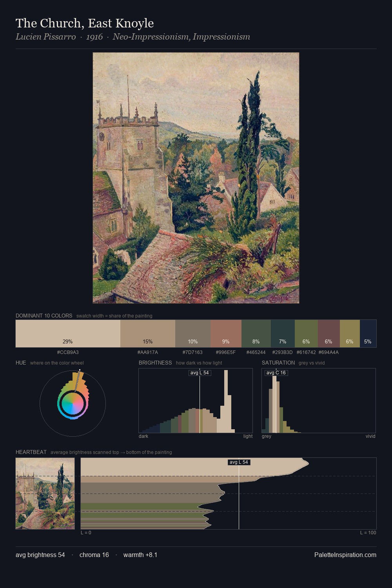Click the 'HUE' section heading
This screenshot has height=588, width=392.
pos(21,363)
